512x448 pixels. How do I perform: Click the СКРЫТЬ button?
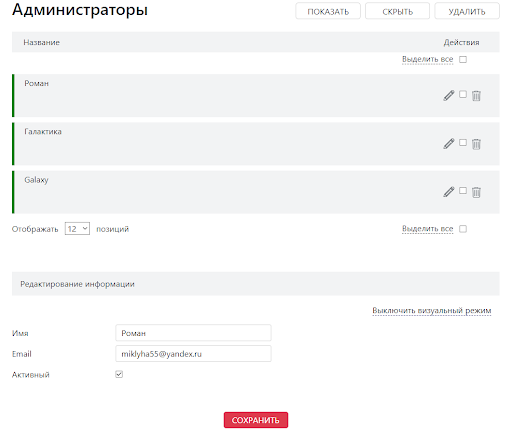coord(397,11)
